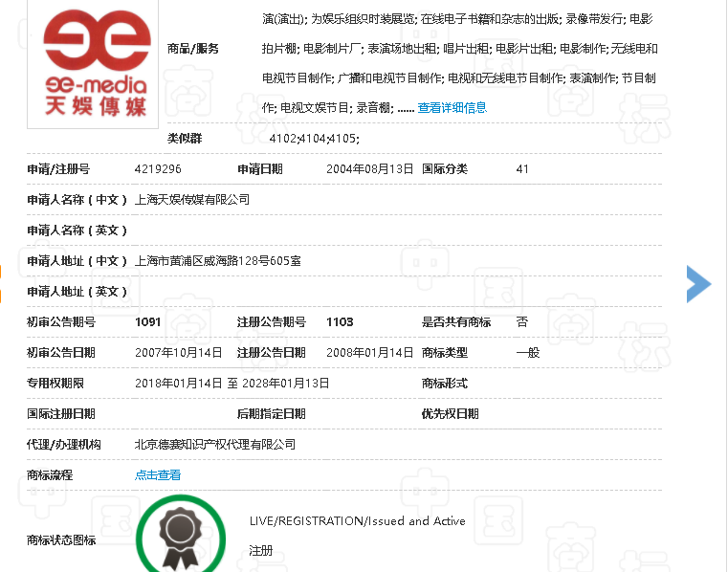Click the 商品/服务 label
This screenshot has height=572, width=728.
click(x=193, y=49)
